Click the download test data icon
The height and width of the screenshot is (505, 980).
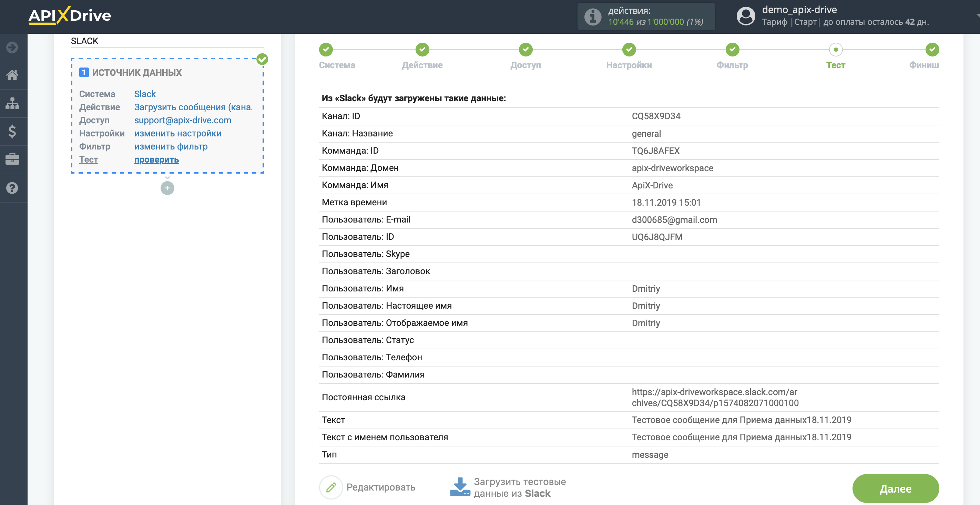pyautogui.click(x=460, y=487)
